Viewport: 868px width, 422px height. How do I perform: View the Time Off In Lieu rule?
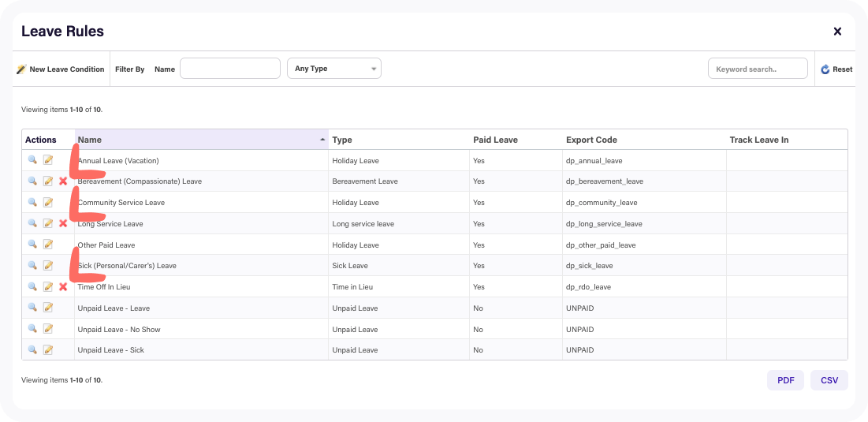32,286
